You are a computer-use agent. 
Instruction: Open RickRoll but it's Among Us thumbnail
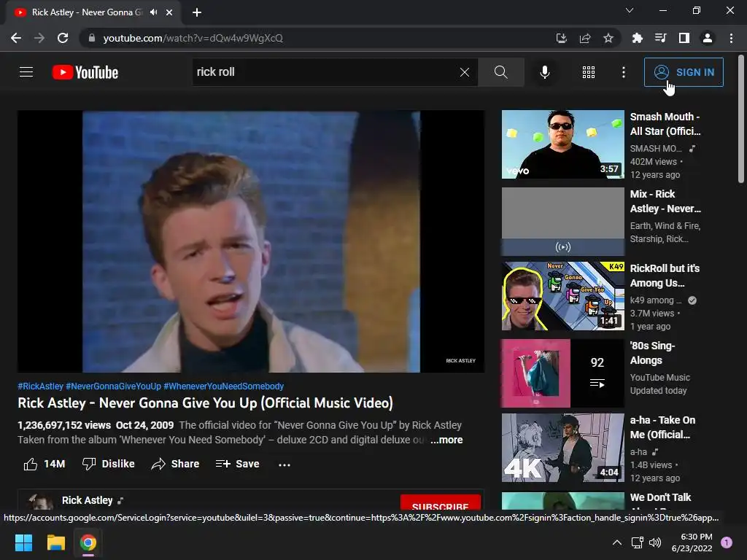562,296
